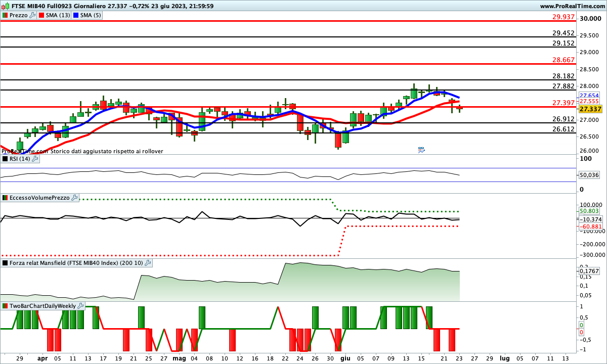Image resolution: width=607 pixels, height=364 pixels.
Task: Click the 29.937 resistance level label
Action: click(563, 17)
